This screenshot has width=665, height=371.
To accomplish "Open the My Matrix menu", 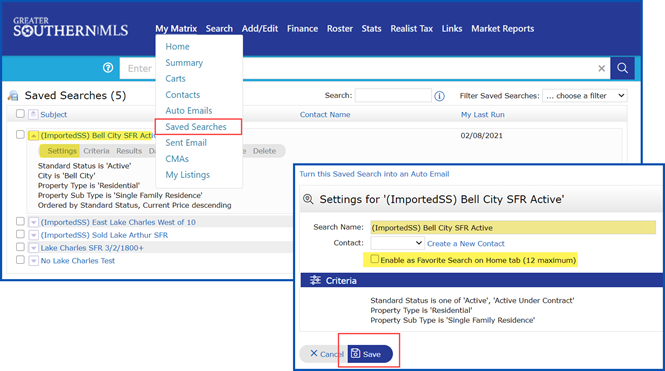I will pyautogui.click(x=176, y=28).
